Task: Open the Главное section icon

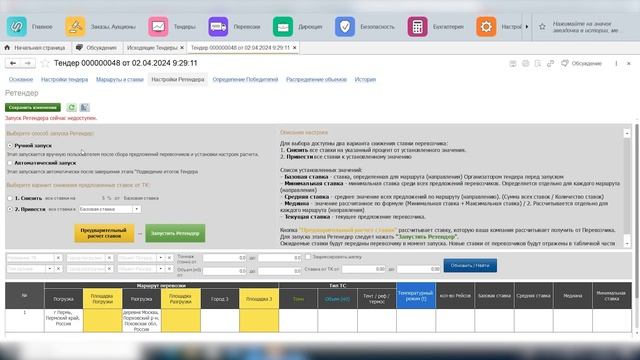Action: point(17,27)
